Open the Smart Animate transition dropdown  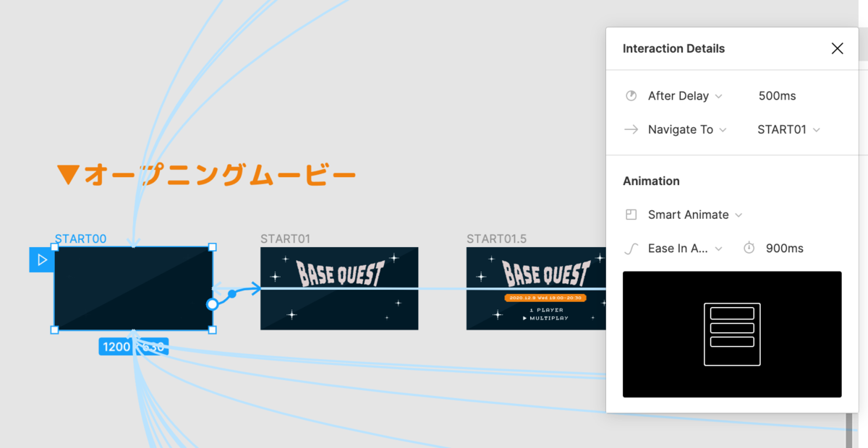click(x=695, y=215)
